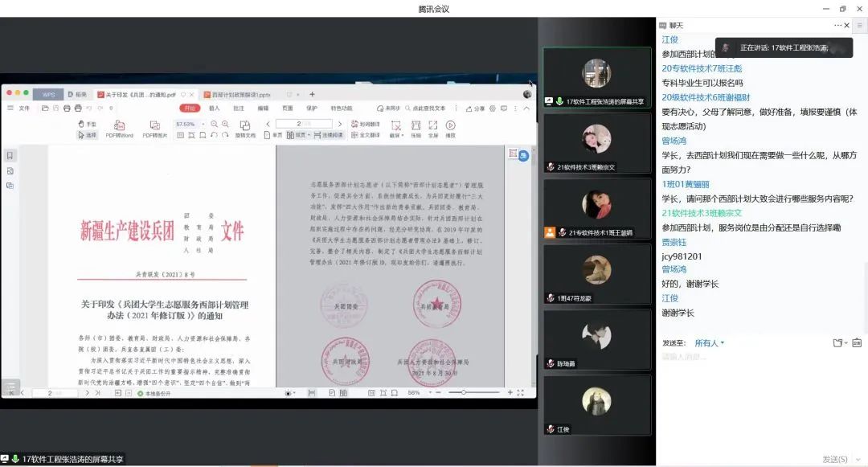Click the PDF转图片 conversion icon
This screenshot has height=467, width=868.
(154, 125)
